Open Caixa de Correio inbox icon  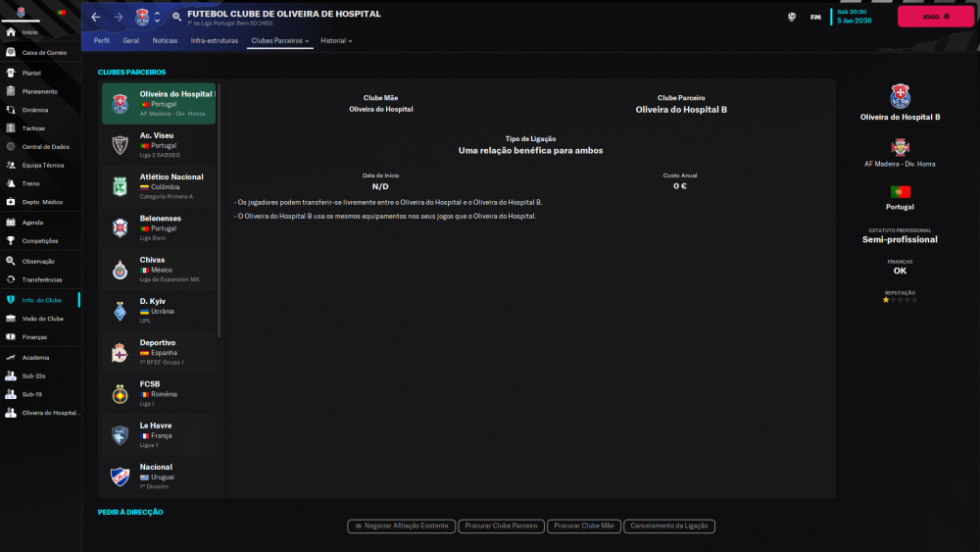pyautogui.click(x=11, y=53)
